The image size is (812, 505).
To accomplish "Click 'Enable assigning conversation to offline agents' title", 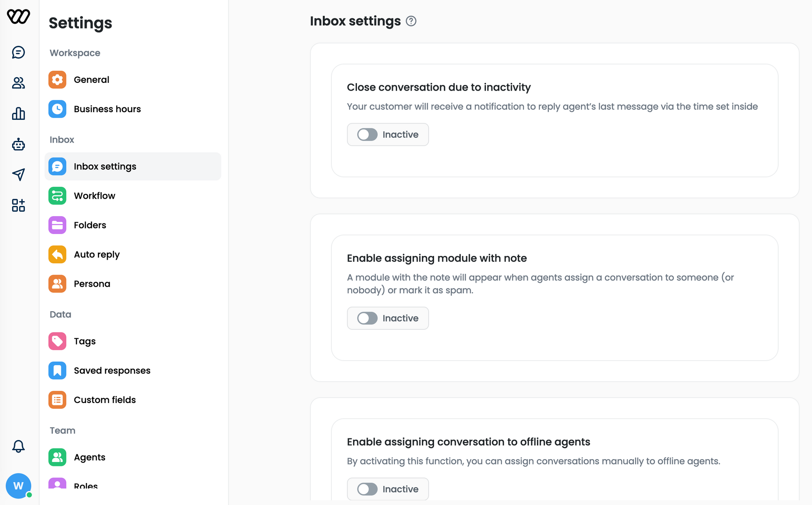I will pyautogui.click(x=469, y=442).
